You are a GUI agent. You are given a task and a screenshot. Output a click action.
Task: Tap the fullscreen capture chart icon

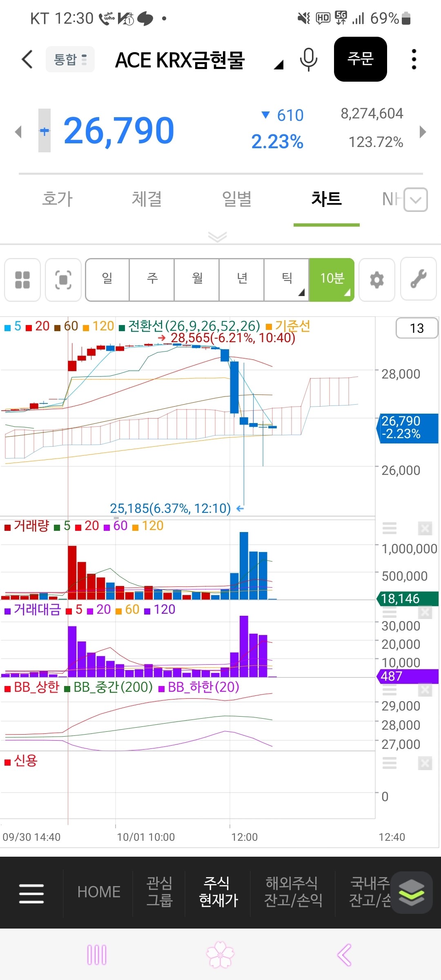click(63, 280)
